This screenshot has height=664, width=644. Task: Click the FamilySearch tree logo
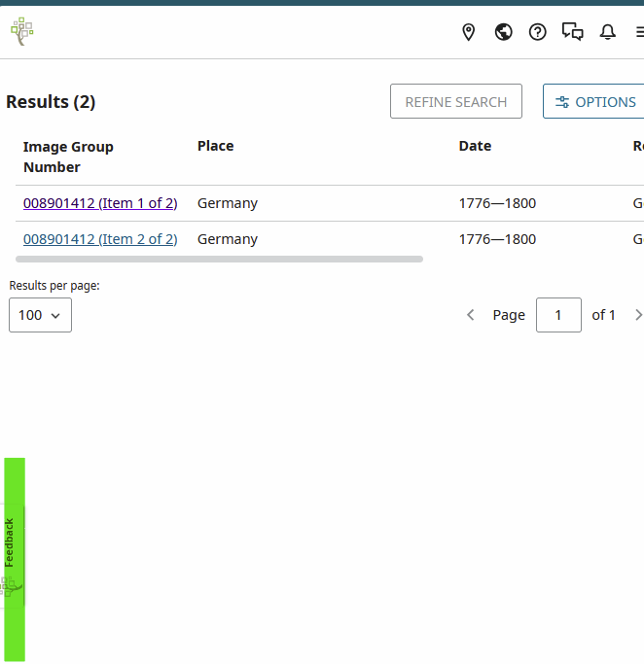pos(22,31)
